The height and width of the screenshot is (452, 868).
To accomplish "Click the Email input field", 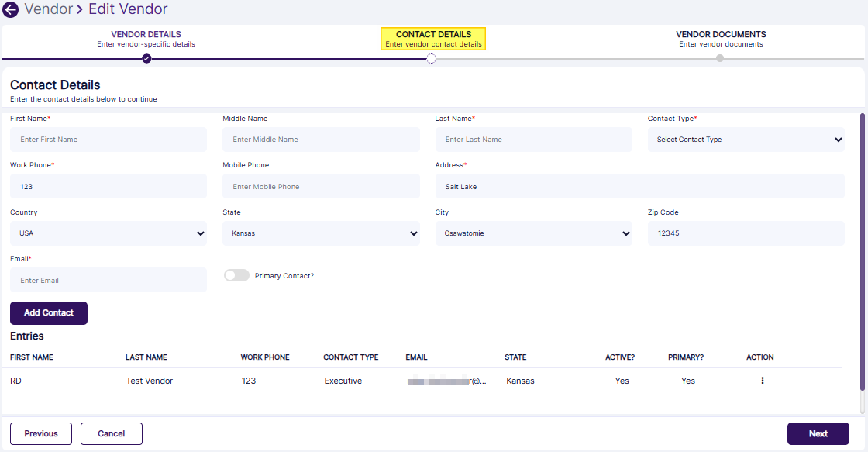I will (x=108, y=281).
